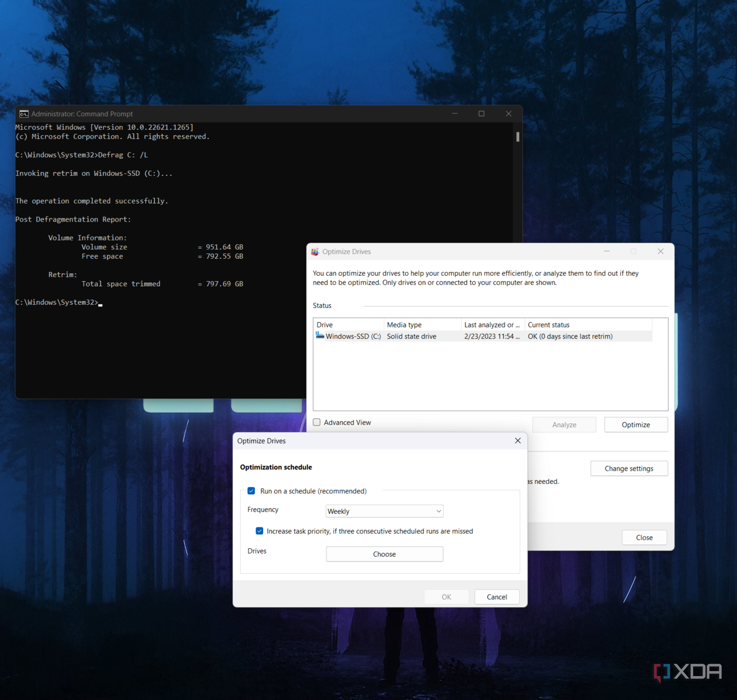Open Change settings

pyautogui.click(x=629, y=468)
